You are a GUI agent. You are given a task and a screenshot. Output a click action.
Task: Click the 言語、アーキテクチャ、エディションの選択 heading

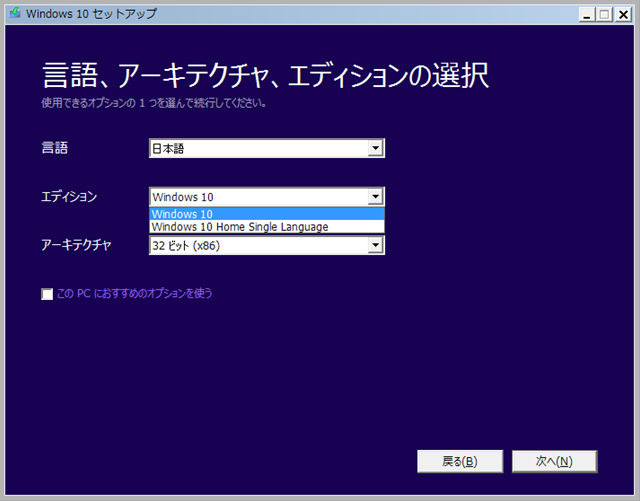pyautogui.click(x=265, y=76)
